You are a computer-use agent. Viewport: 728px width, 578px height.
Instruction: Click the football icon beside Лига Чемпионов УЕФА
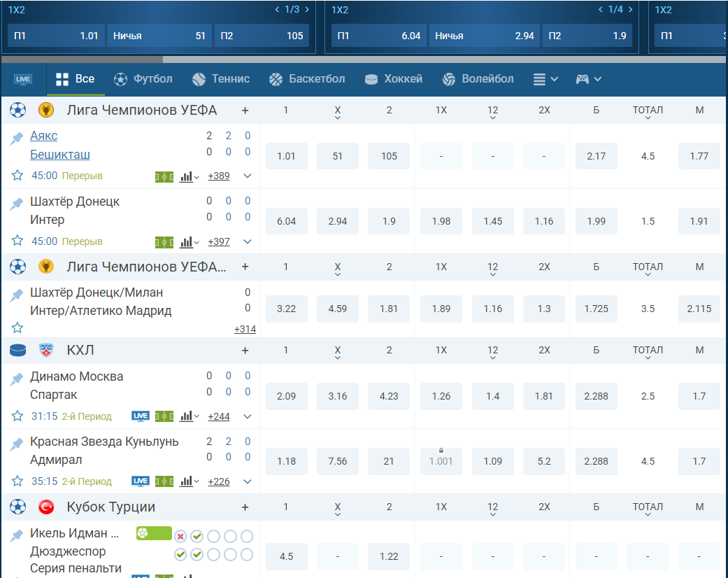(17, 110)
